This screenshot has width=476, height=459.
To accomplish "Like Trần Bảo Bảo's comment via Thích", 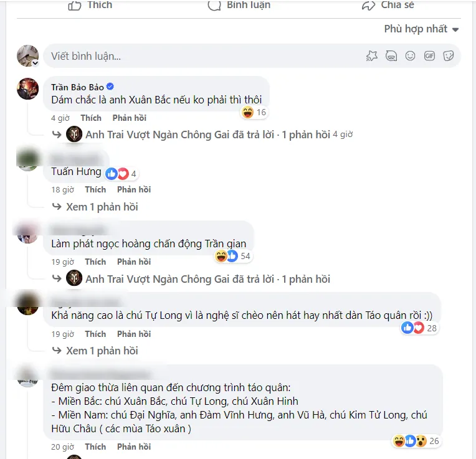I will point(91,118).
